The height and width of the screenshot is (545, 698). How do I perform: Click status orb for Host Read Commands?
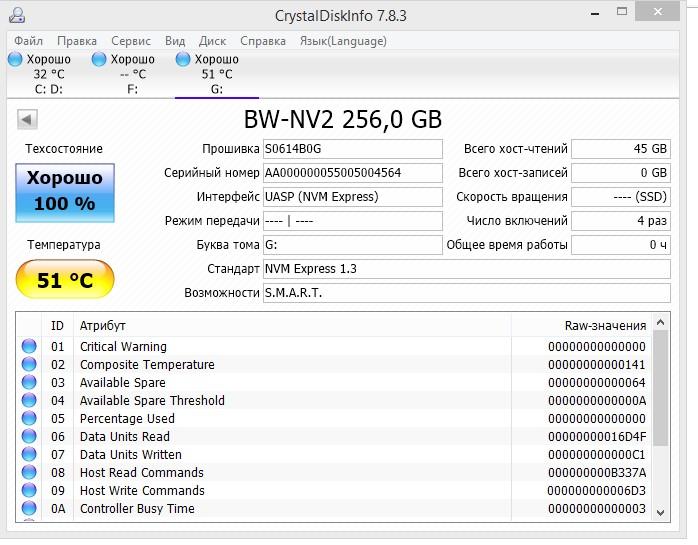(x=29, y=473)
